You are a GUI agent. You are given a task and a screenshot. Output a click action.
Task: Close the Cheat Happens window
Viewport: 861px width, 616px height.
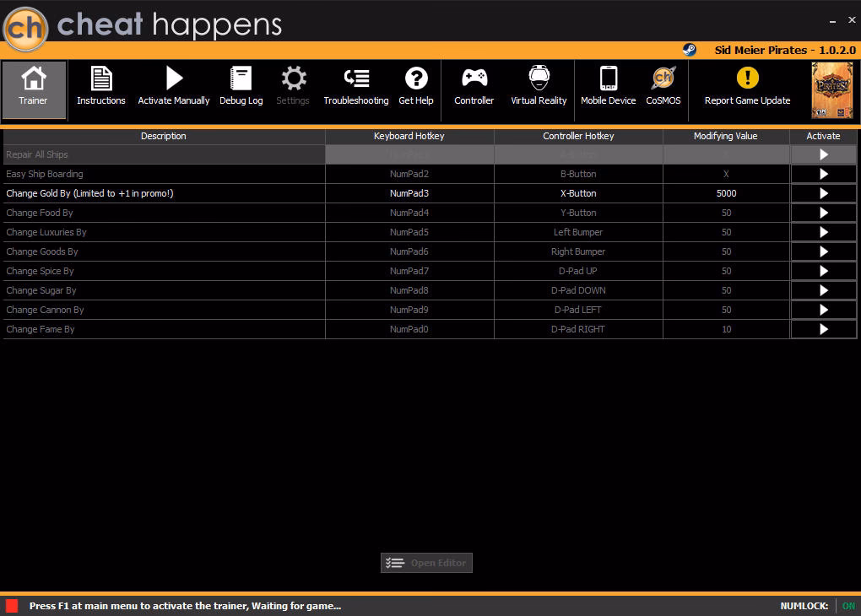852,19
